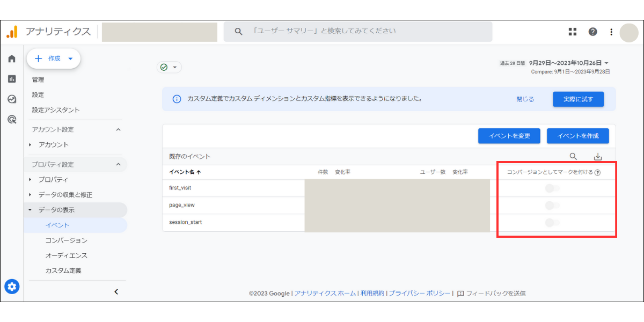Expand the アカウント tree item
644x322 pixels.
coord(30,145)
